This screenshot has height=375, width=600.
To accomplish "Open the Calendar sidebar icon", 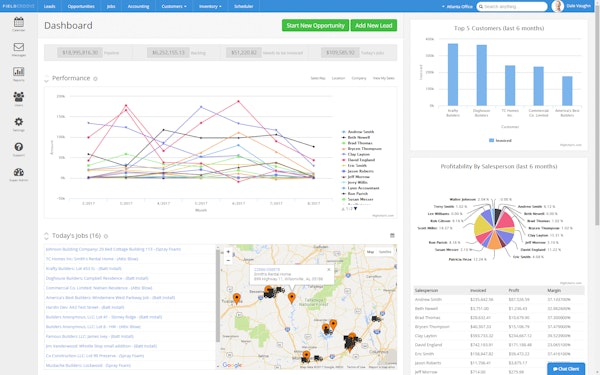I will click(18, 22).
